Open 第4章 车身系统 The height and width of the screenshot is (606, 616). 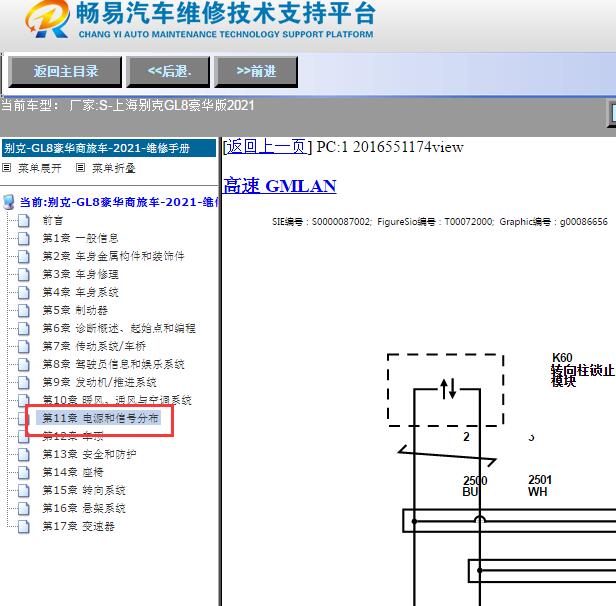click(81, 293)
